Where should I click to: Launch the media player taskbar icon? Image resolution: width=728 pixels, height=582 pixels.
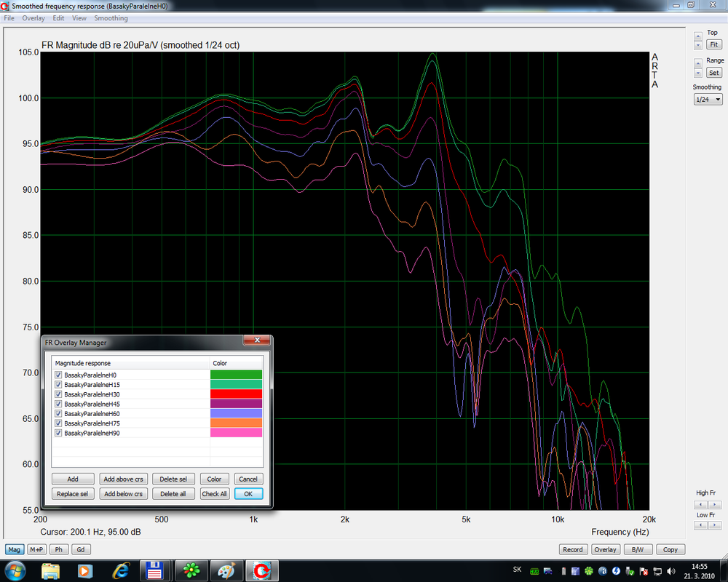(85, 571)
